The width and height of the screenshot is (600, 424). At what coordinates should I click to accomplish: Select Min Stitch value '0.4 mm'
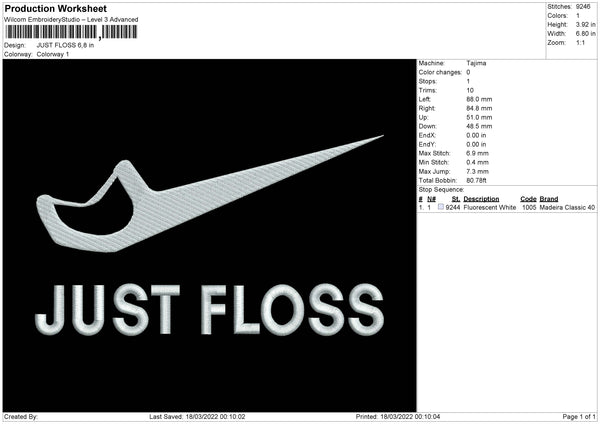point(478,163)
